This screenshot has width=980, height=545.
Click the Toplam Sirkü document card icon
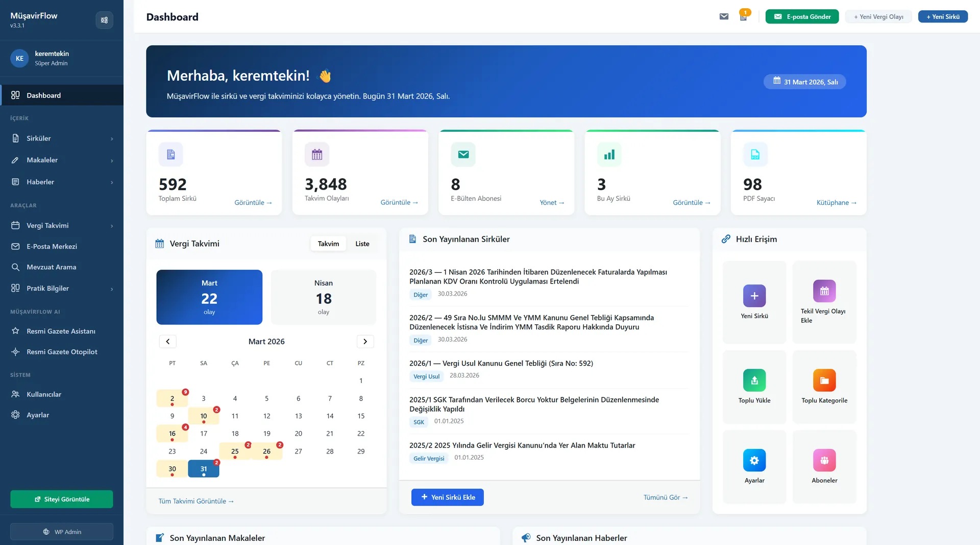pos(171,154)
